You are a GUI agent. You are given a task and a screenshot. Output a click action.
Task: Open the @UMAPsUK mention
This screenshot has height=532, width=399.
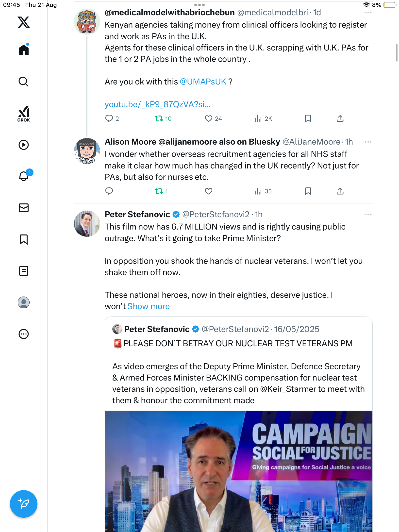[x=203, y=82]
